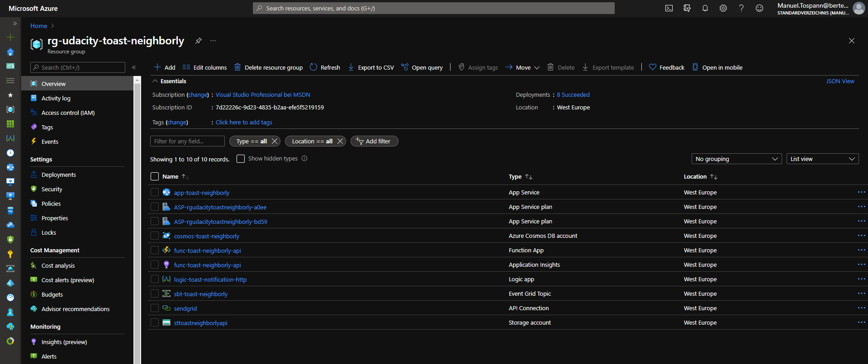
Task: Open the more options ellipsis beside title
Action: pyautogui.click(x=213, y=41)
